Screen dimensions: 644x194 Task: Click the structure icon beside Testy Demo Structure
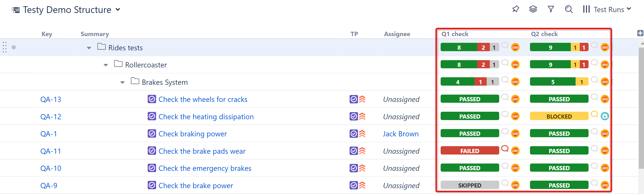pyautogui.click(x=16, y=10)
